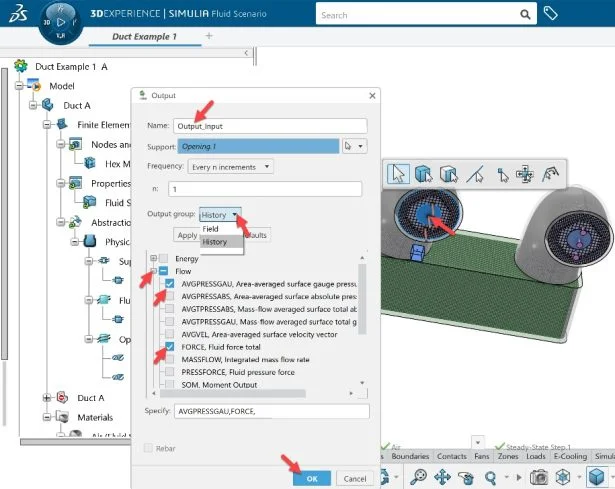Expand the Energy variable group
The width and height of the screenshot is (615, 489).
point(153,258)
